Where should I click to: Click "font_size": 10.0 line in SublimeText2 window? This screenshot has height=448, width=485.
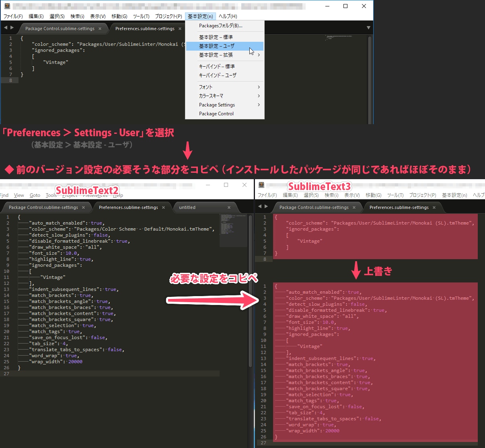coord(54,253)
